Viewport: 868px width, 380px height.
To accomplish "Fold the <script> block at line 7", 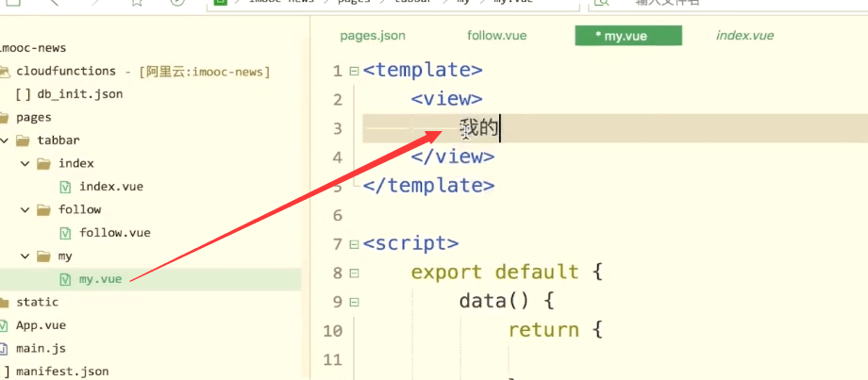I will coord(354,244).
